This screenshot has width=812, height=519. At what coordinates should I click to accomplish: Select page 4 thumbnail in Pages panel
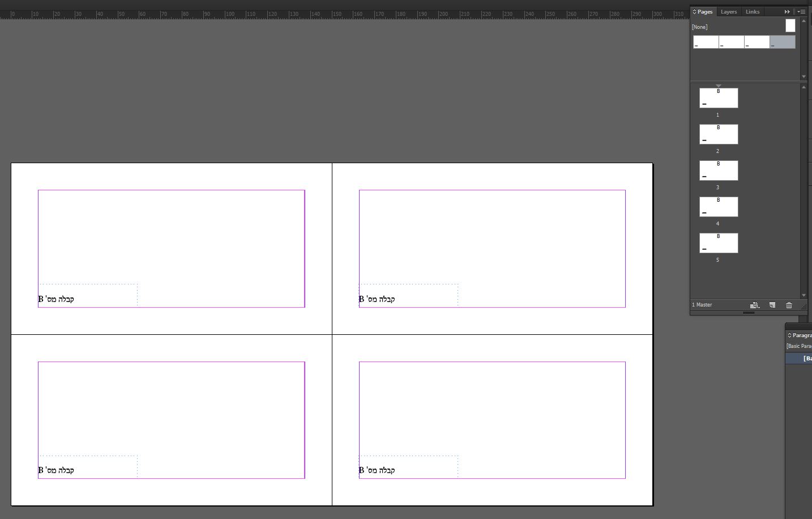pos(719,207)
